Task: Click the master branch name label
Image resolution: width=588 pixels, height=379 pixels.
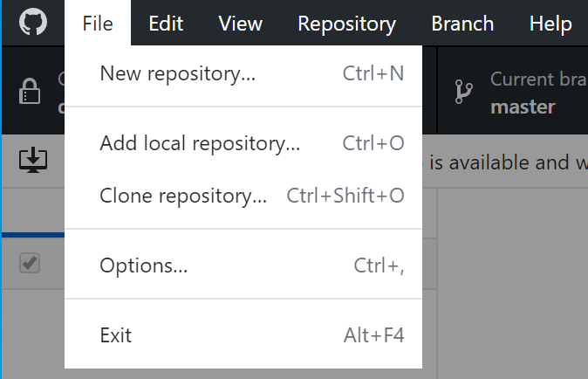Action: coord(523,107)
